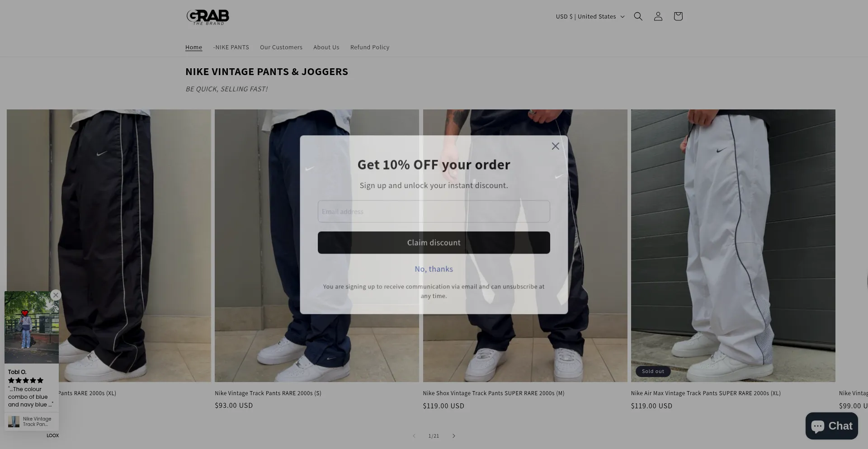Open the -NIKE PANTS menu item
868x449 pixels.
click(231, 47)
